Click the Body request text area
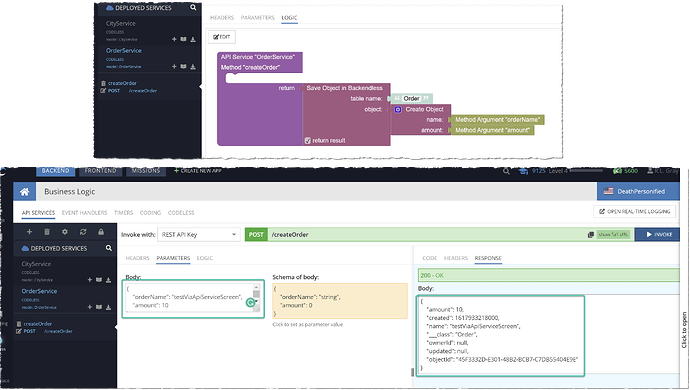Image resolution: width=690 pixels, height=390 pixels. click(193, 299)
